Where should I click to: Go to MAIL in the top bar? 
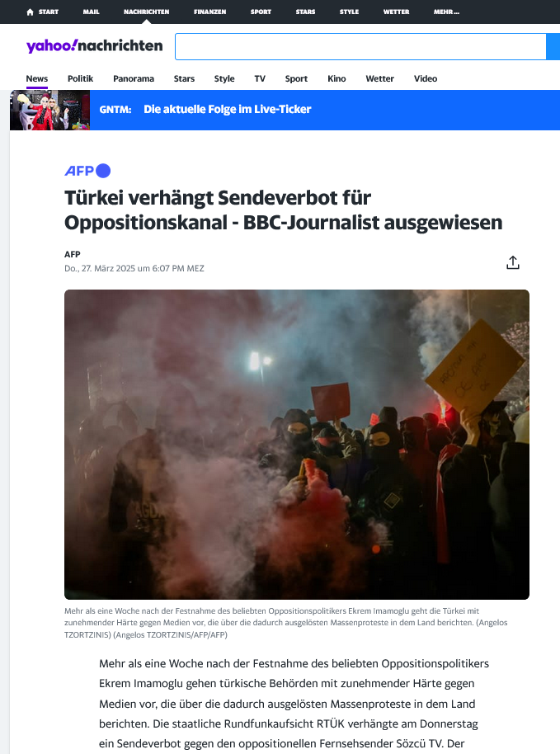pyautogui.click(x=91, y=12)
